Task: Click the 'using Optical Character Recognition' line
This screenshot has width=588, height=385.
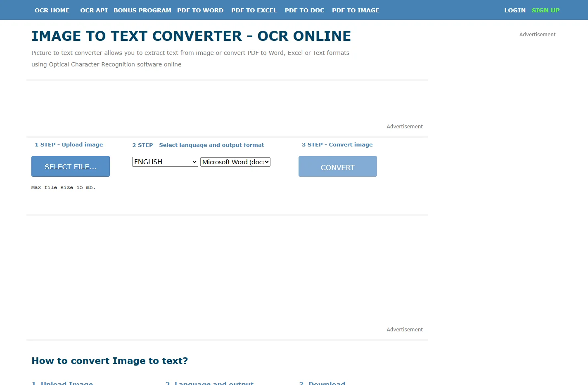Action: pos(107,64)
